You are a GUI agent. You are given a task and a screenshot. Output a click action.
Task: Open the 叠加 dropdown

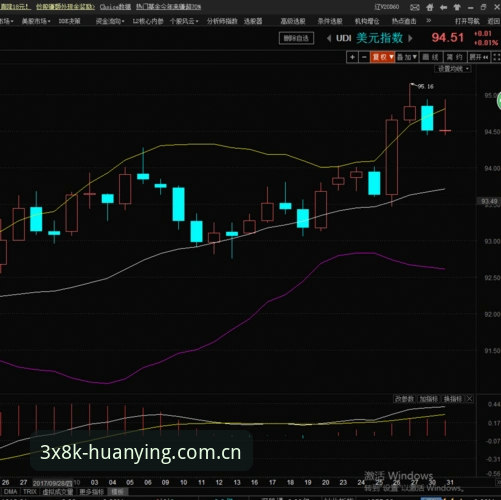tap(406, 57)
